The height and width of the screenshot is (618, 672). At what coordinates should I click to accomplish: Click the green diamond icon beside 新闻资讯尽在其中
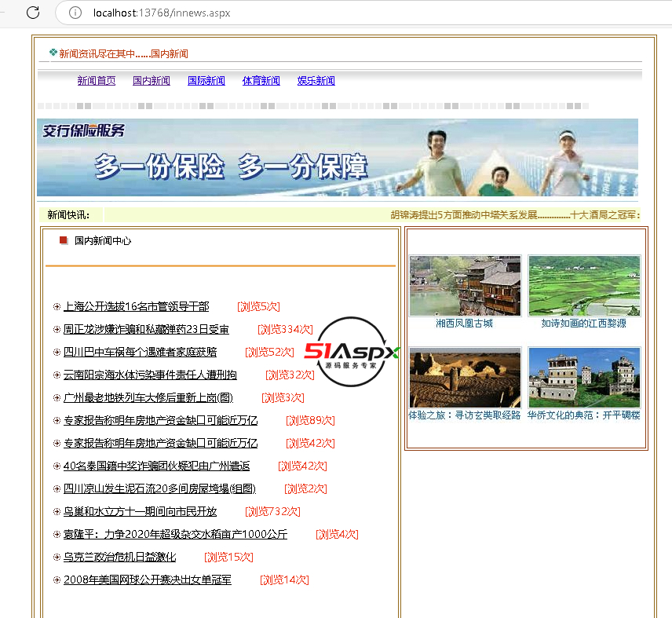[x=53, y=53]
